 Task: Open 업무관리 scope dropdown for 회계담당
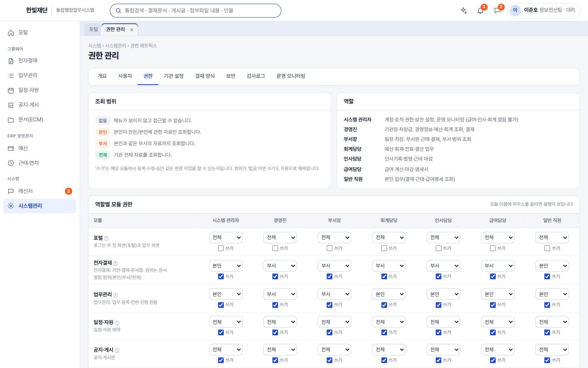tap(389, 294)
